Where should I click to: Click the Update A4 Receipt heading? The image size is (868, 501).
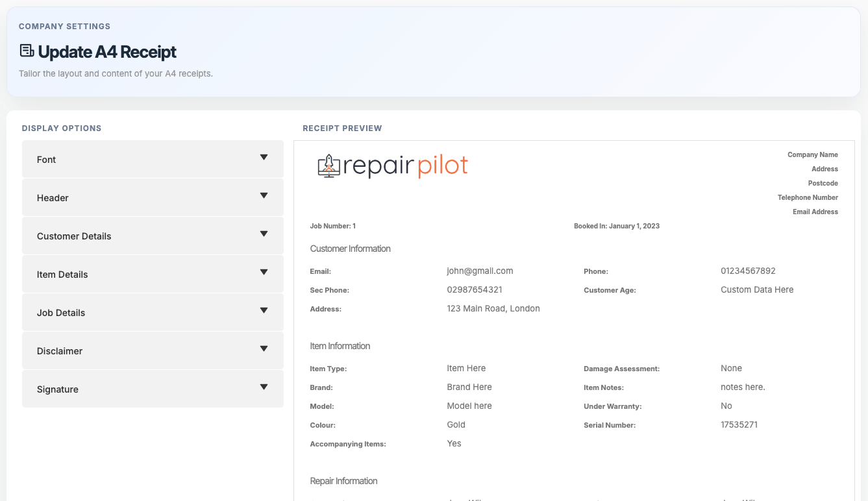pyautogui.click(x=107, y=52)
